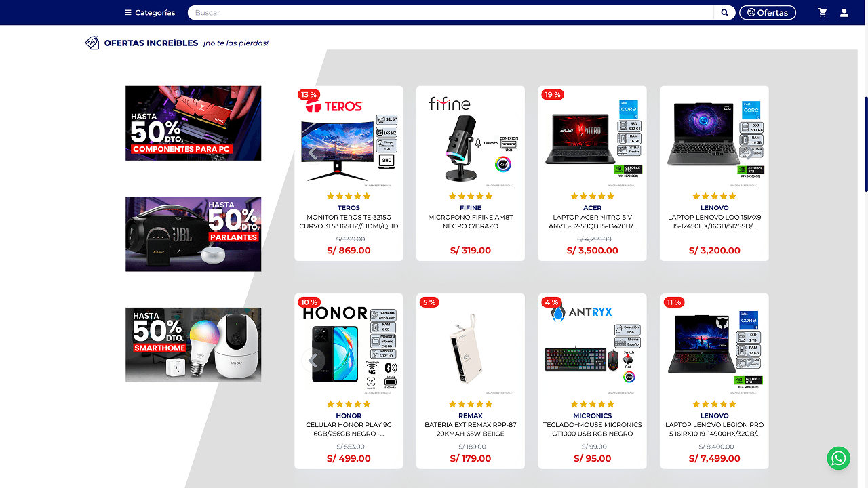Click the Ofertas button in header

[x=768, y=13]
